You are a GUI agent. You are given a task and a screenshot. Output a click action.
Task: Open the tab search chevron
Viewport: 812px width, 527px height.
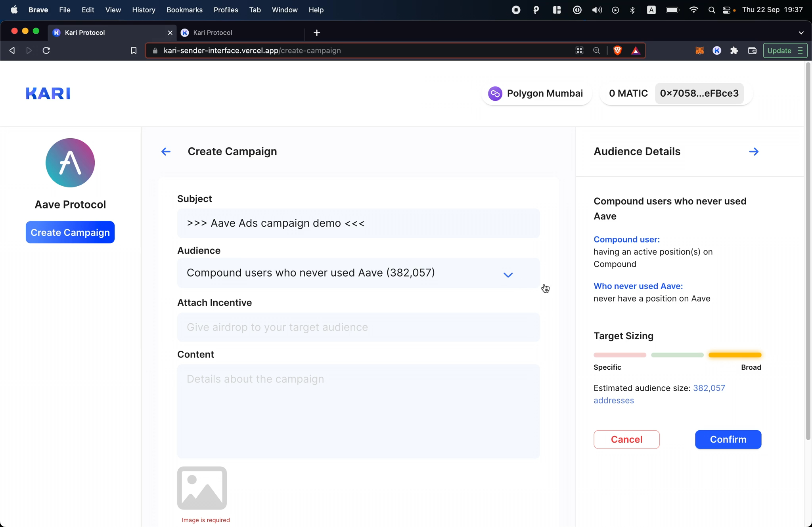pos(801,32)
